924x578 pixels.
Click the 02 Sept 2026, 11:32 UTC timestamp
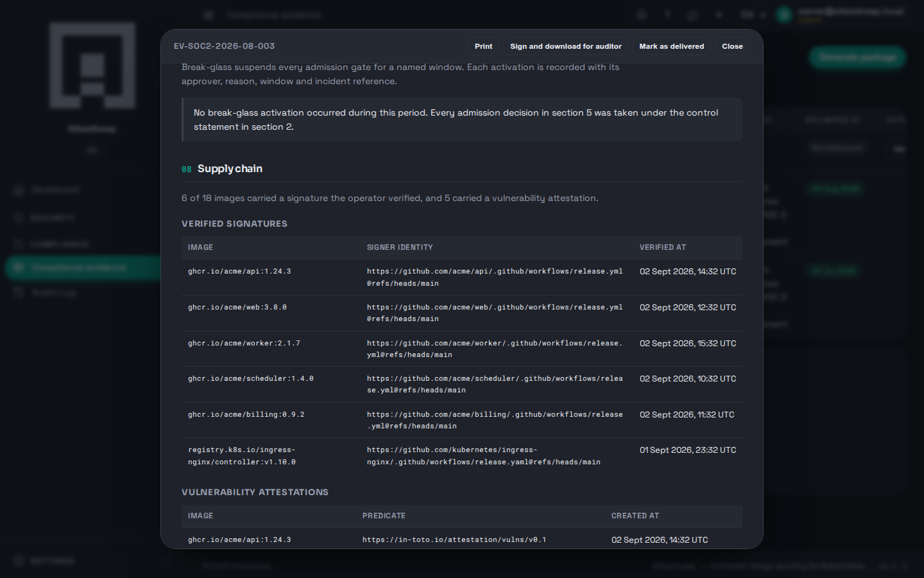coord(687,415)
